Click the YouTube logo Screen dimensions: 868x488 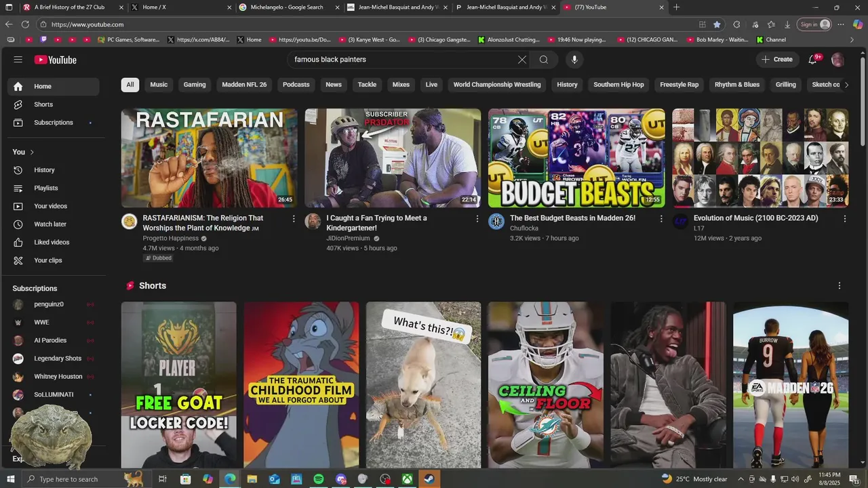click(56, 60)
